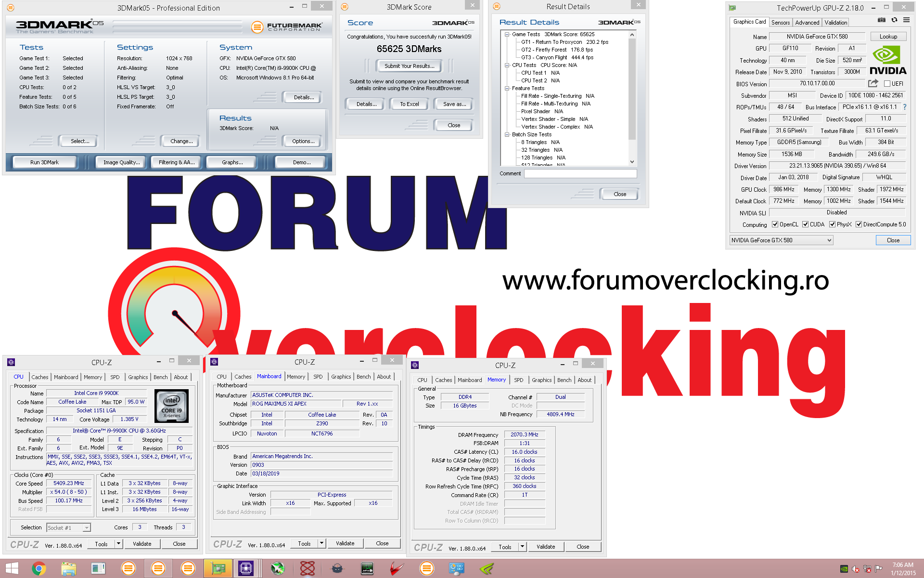Open the Image Quality dialog button
The width and height of the screenshot is (924, 578).
(121, 162)
